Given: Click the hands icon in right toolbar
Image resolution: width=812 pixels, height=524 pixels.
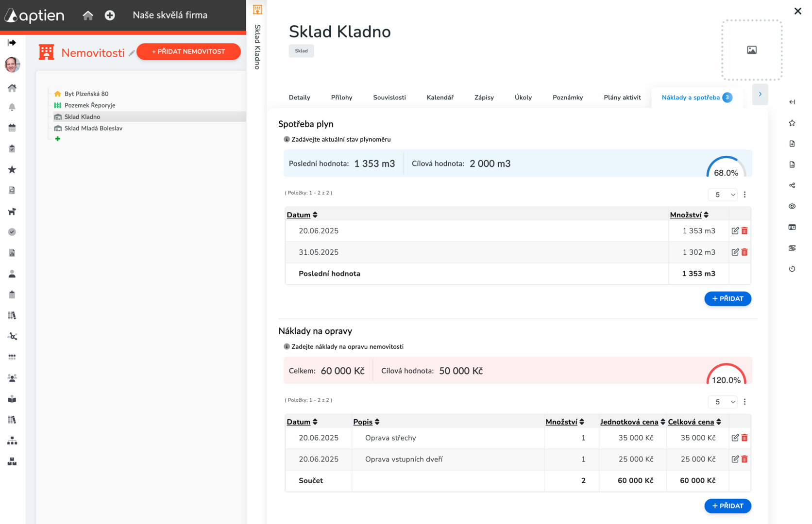Looking at the screenshot, I should (792, 248).
